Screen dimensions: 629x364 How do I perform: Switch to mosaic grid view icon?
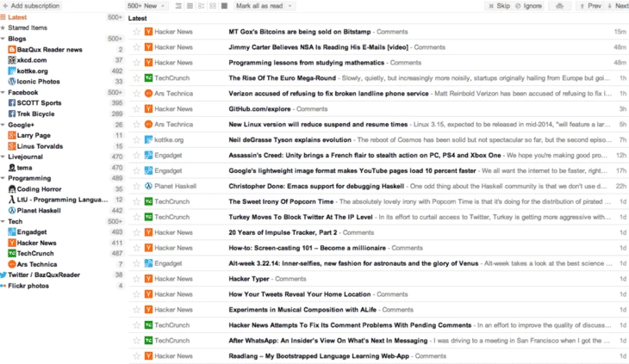(213, 6)
